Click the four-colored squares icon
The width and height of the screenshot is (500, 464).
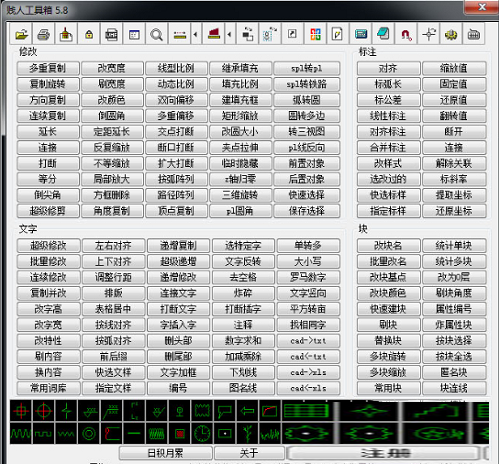[315, 34]
